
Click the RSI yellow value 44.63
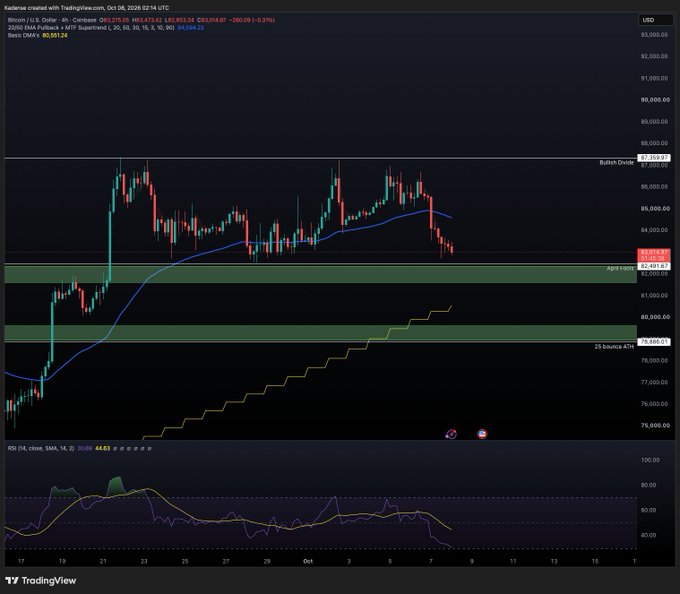coord(103,448)
